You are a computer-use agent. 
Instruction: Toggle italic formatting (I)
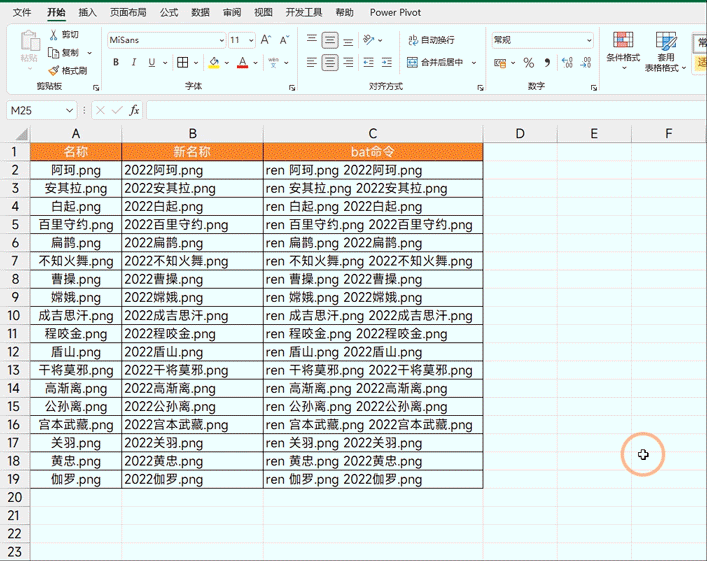tap(134, 62)
